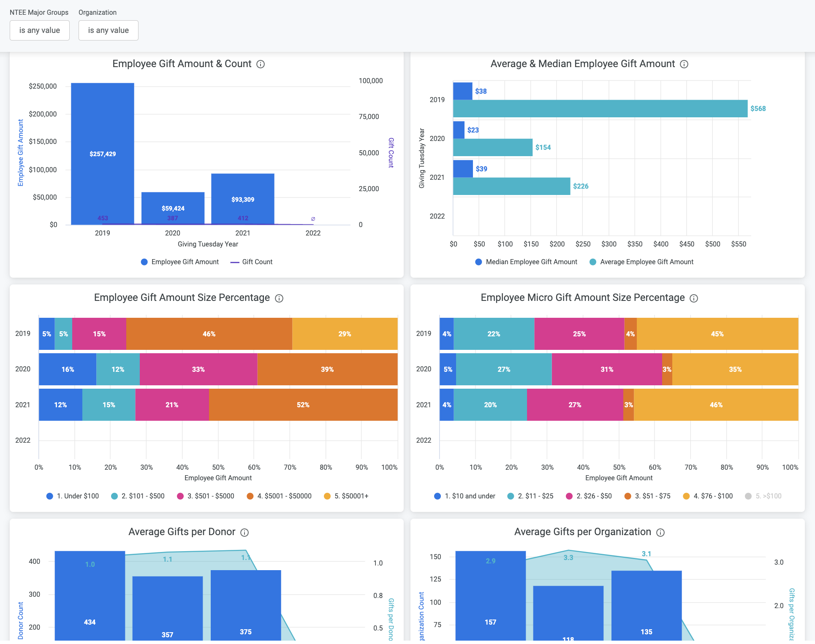Toggle Employee Gift Amount legend series
Screen dimensions: 815x644
coord(180,262)
